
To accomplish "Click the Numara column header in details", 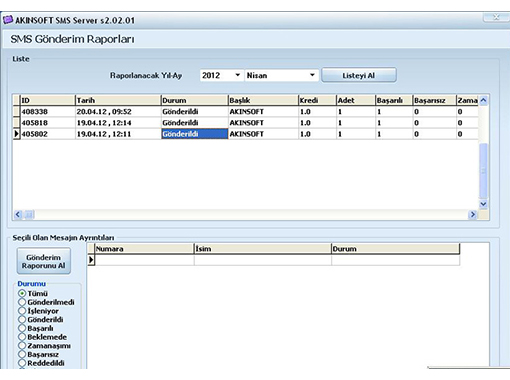I will click(144, 249).
